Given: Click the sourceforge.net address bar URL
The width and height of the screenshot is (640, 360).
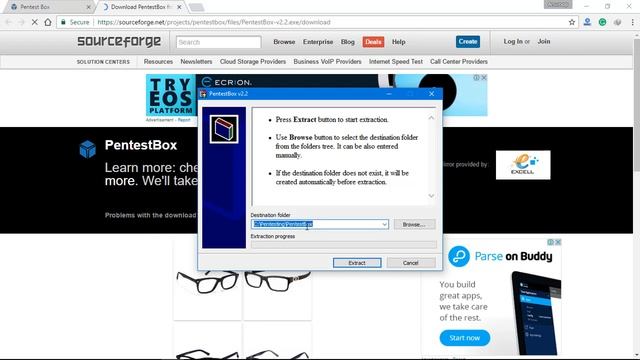Looking at the screenshot, I should pos(214,22).
